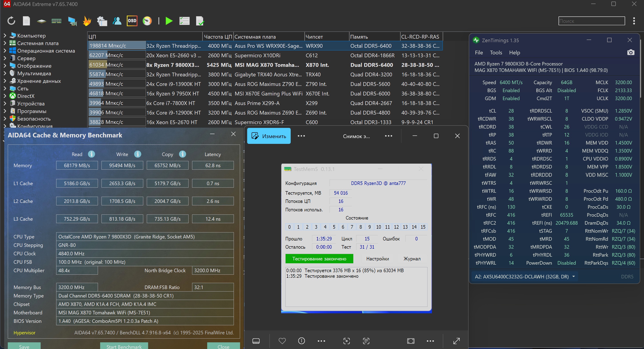Click the Refresh icon in AIDA64 toolbar
The height and width of the screenshot is (349, 644).
[x=11, y=21]
